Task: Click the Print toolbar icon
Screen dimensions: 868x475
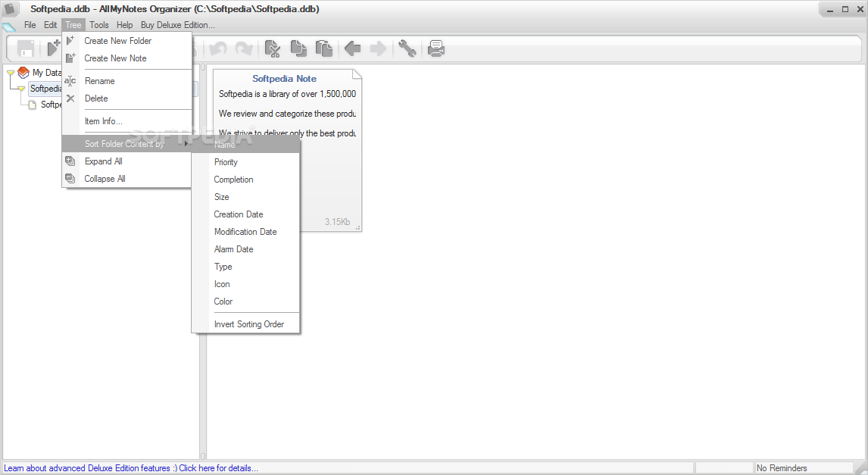Action: click(x=436, y=48)
